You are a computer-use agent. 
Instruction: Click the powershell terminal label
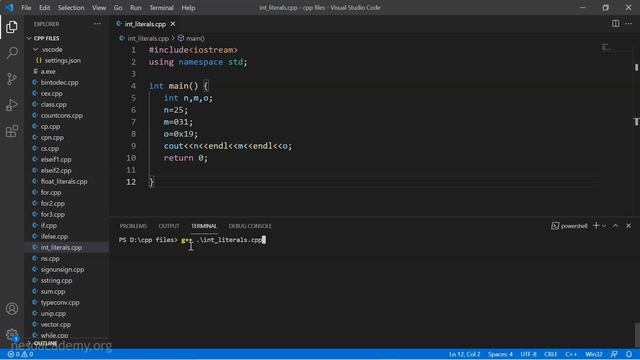coord(569,226)
